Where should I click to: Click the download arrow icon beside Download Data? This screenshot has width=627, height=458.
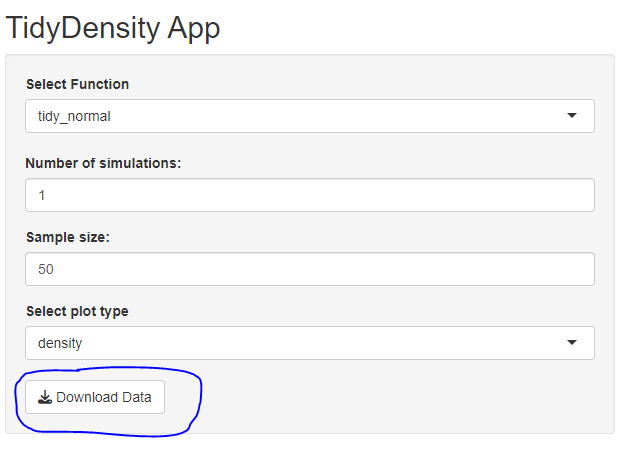click(x=44, y=397)
